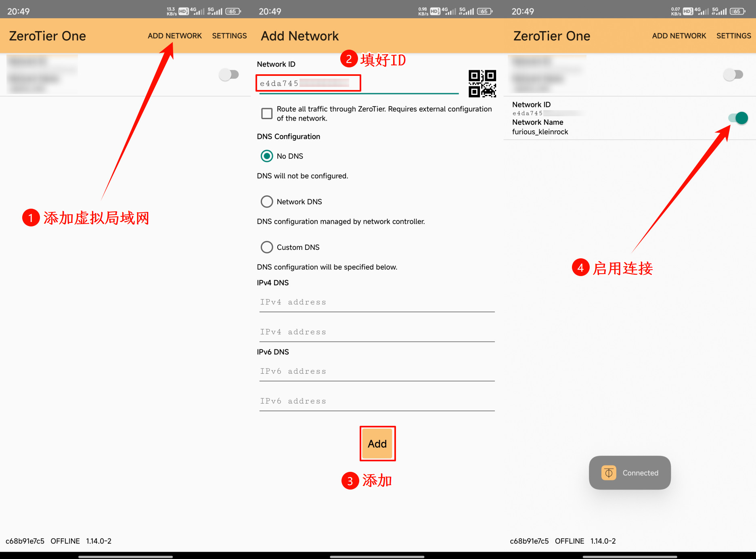Tap version 1.14.0-2 on right screen
756x559 pixels.
tap(603, 541)
